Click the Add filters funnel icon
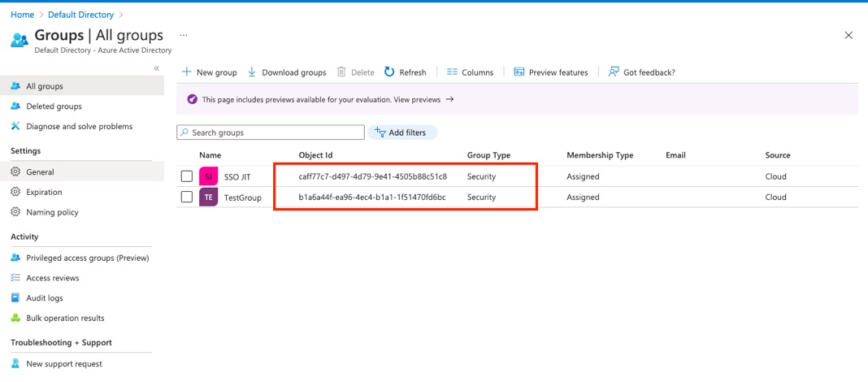868x382 pixels. tap(380, 132)
